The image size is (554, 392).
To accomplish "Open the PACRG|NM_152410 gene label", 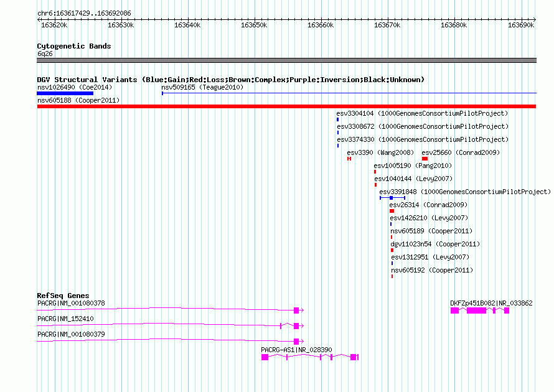I will point(66,319).
